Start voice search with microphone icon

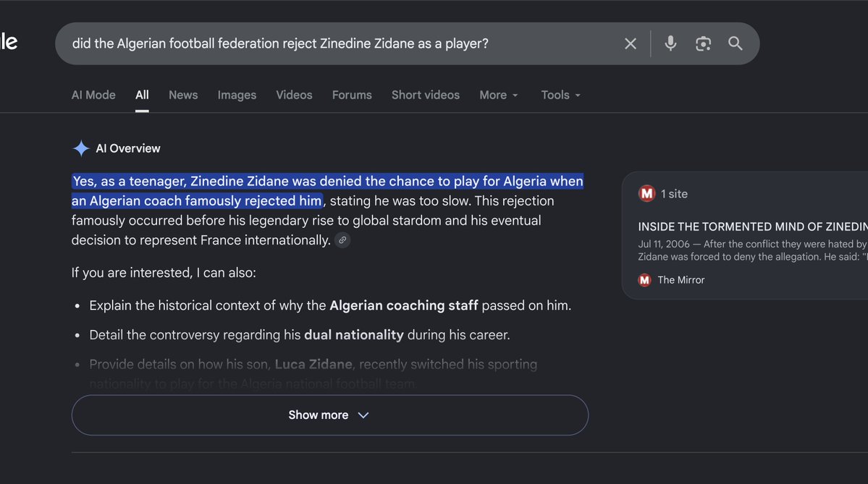(670, 43)
